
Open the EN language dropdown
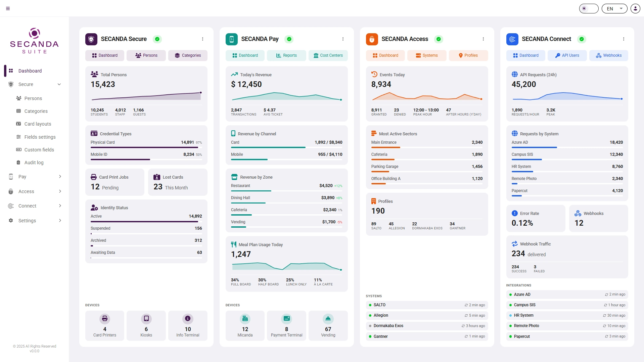614,8
